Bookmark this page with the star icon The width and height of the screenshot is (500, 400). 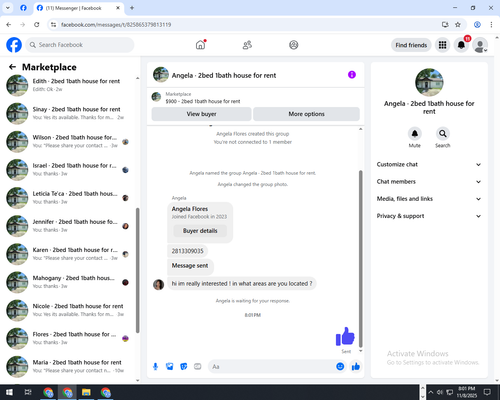point(458,25)
